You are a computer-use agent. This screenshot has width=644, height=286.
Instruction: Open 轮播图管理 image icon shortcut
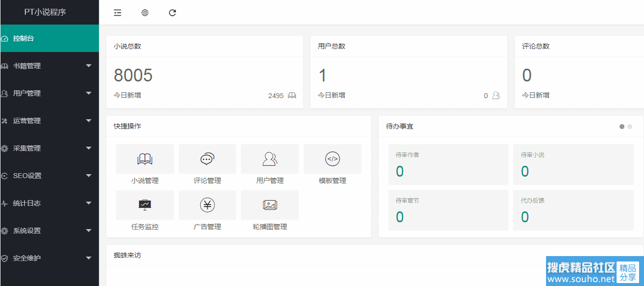pyautogui.click(x=270, y=205)
